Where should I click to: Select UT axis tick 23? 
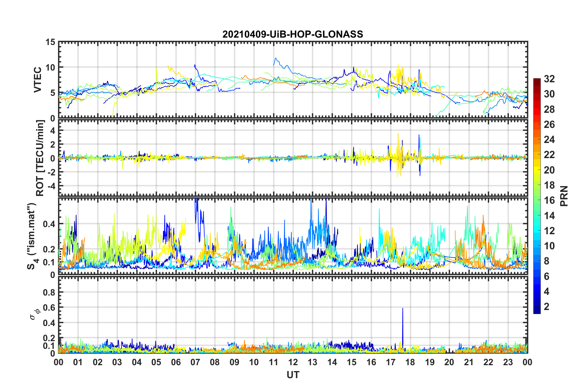(x=508, y=362)
